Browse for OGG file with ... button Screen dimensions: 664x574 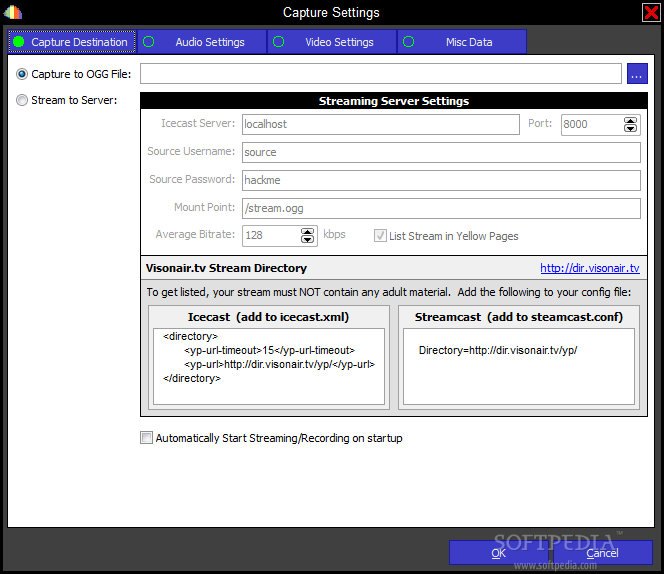click(x=637, y=74)
